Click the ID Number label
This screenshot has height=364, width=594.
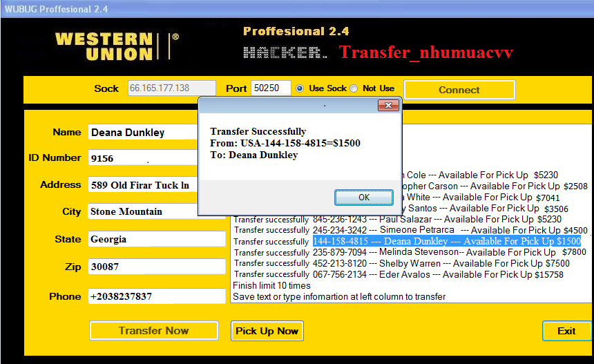pos(55,157)
